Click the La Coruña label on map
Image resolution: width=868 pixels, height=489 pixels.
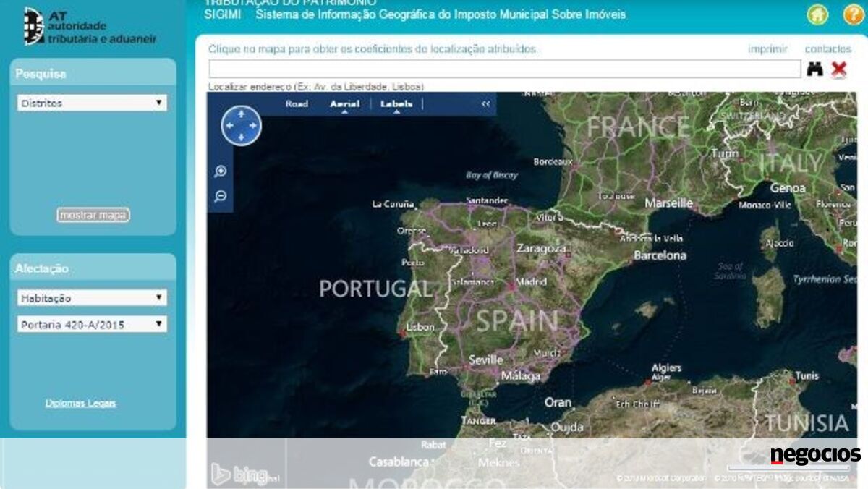point(393,205)
